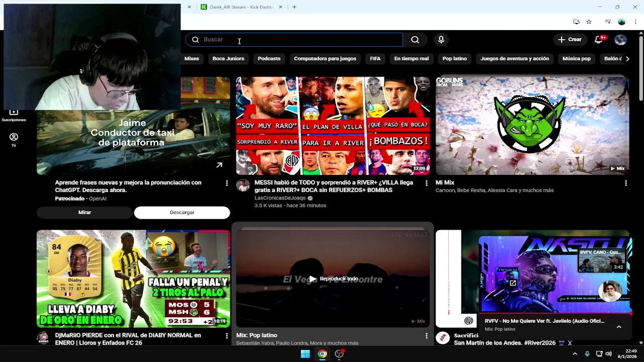Image resolution: width=644 pixels, height=362 pixels.
Task: Select the Podcasts chip
Action: (269, 59)
